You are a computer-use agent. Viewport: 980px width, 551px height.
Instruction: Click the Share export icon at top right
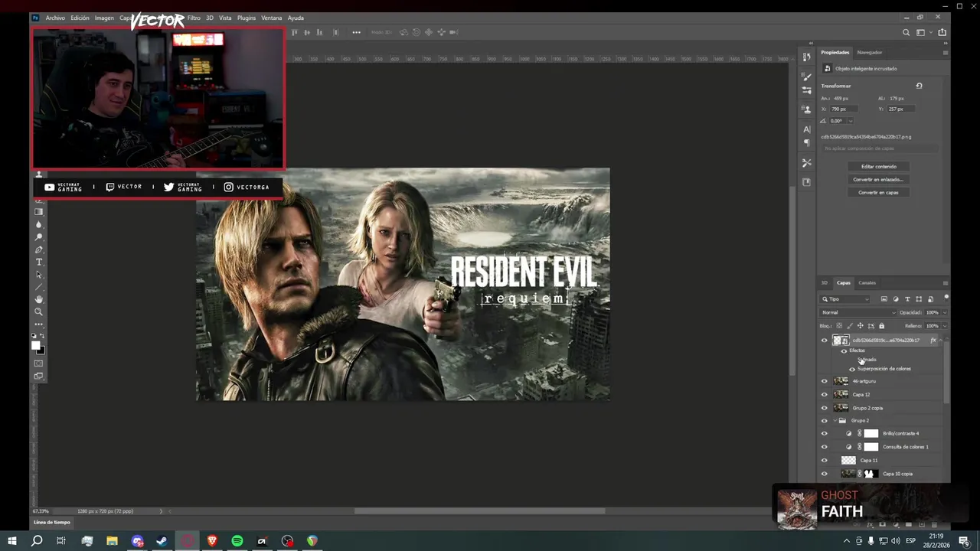click(942, 32)
